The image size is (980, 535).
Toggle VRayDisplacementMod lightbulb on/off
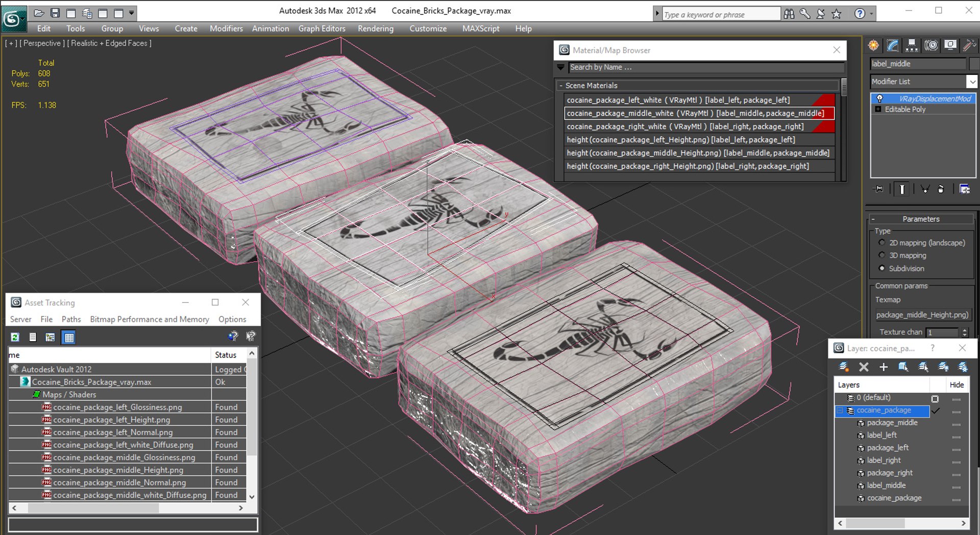tap(879, 98)
